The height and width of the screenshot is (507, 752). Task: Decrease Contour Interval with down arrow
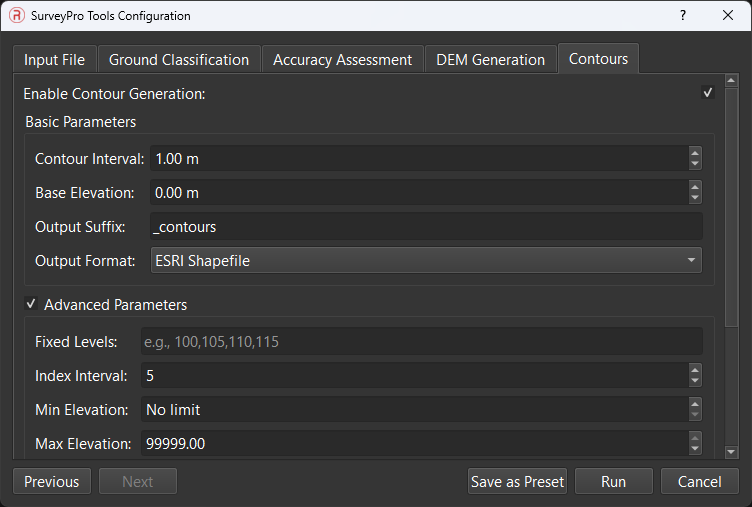pos(695,164)
